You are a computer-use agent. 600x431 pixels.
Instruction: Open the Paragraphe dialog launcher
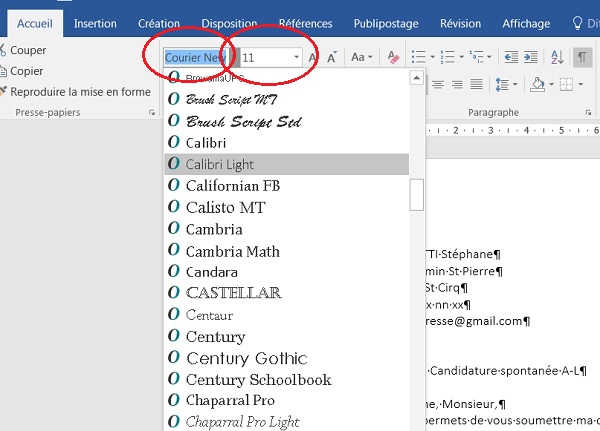(x=589, y=113)
